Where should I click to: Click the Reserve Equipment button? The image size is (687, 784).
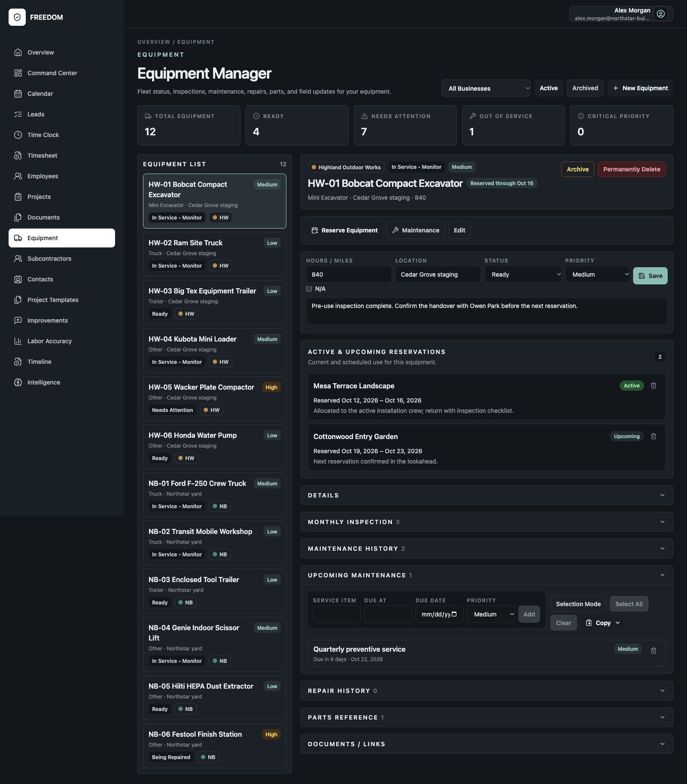coord(344,230)
